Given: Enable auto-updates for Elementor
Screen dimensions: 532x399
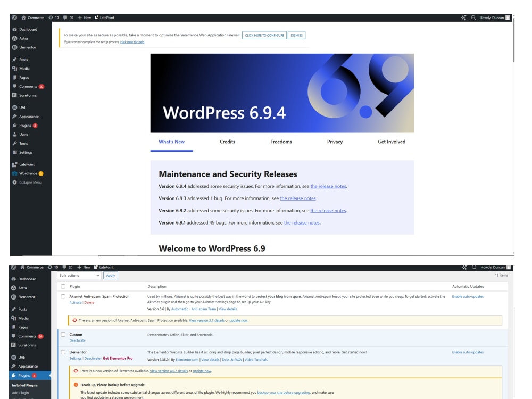Looking at the screenshot, I should click(x=468, y=352).
